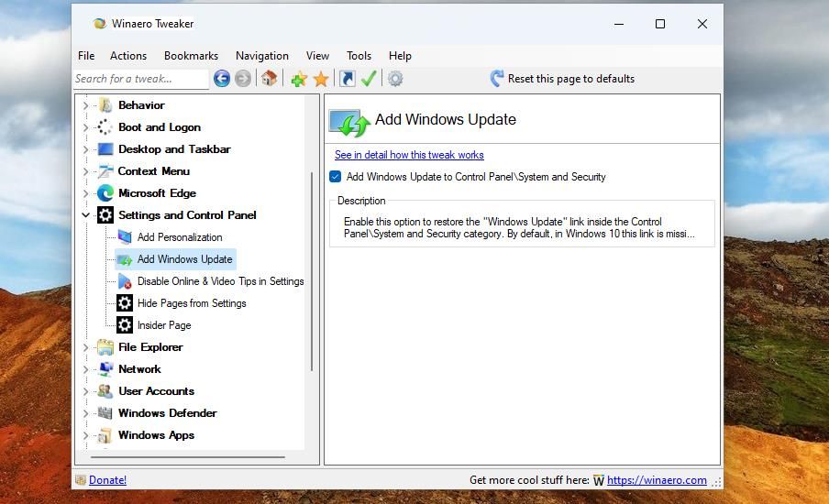Image resolution: width=829 pixels, height=504 pixels.
Task: Select the File Explorer category label
Action: pyautogui.click(x=150, y=347)
